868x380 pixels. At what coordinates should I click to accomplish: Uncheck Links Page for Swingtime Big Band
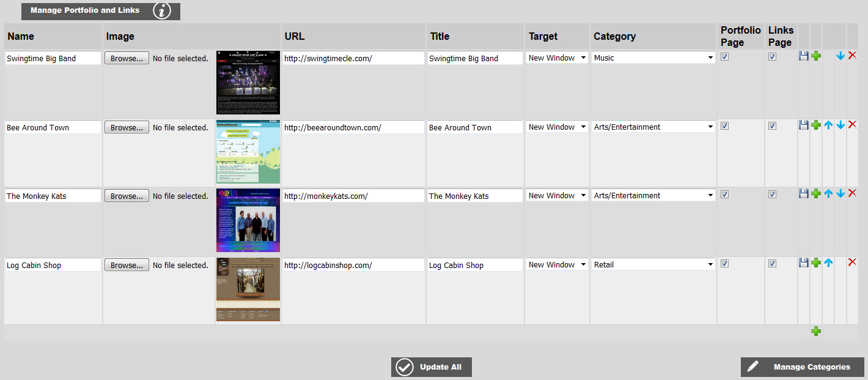[772, 56]
